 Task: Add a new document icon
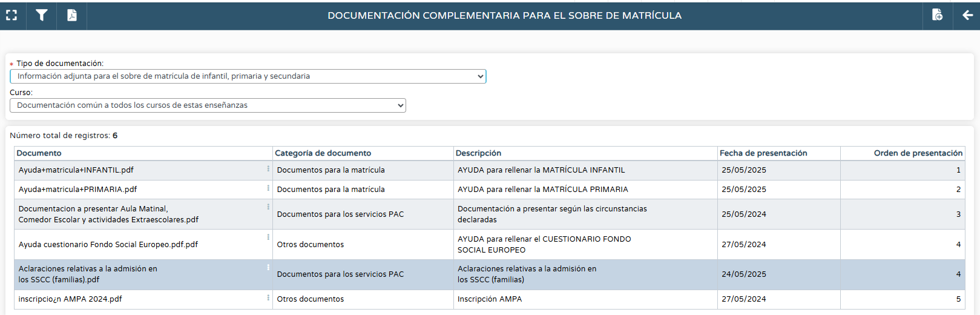[x=937, y=15]
